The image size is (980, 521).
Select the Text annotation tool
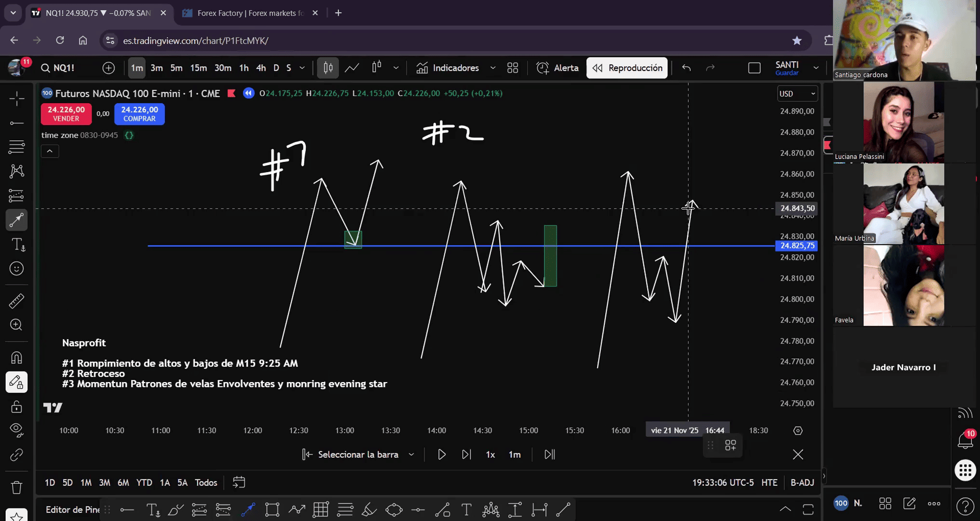pos(17,245)
